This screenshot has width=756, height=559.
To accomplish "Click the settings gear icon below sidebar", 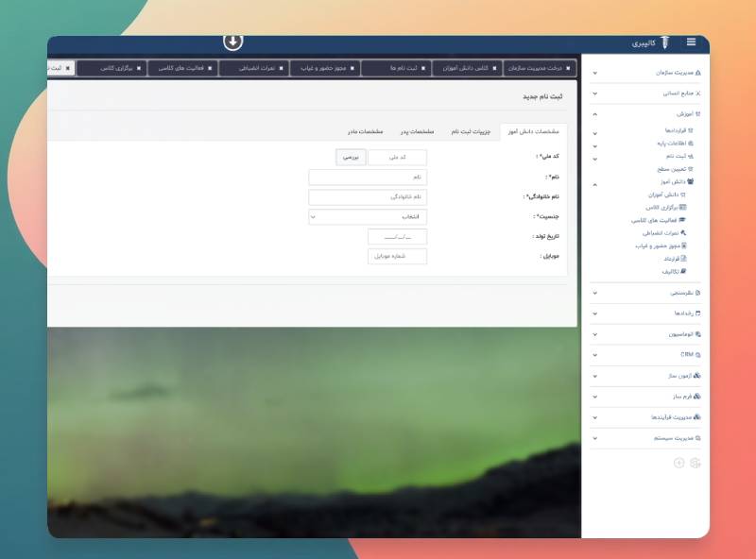I will [x=695, y=463].
